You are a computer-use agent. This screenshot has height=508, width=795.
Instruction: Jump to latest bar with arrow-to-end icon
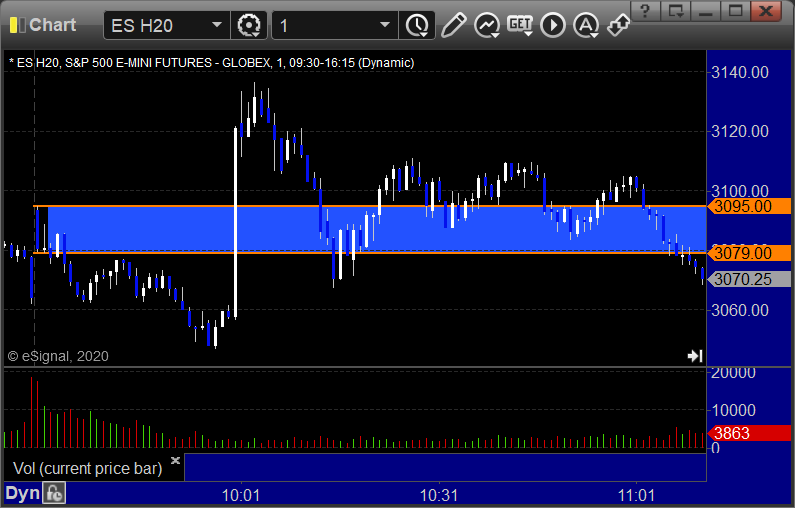[x=695, y=356]
